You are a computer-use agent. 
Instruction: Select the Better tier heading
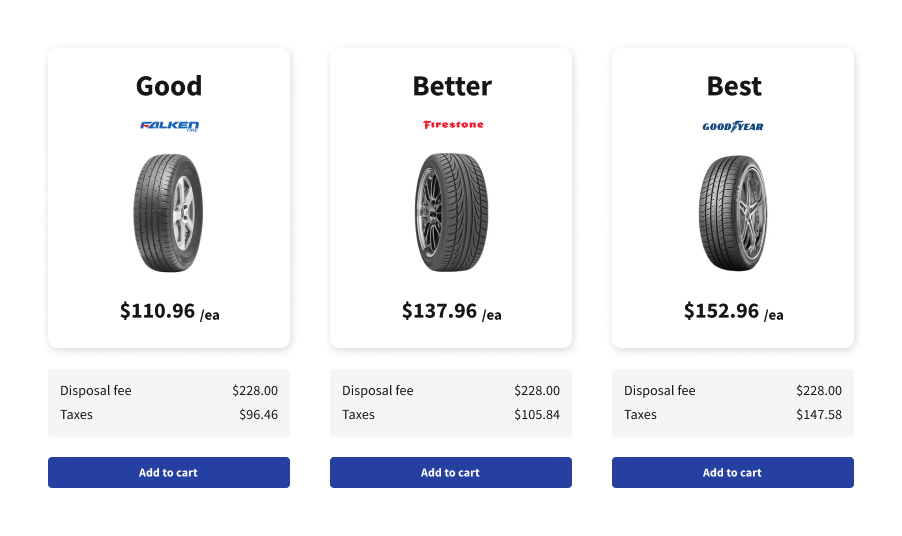coord(452,86)
